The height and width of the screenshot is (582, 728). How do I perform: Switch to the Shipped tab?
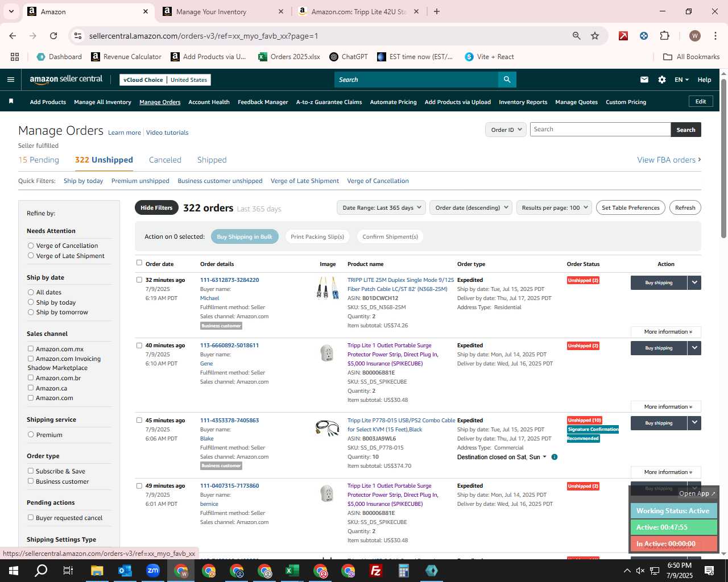(x=212, y=160)
